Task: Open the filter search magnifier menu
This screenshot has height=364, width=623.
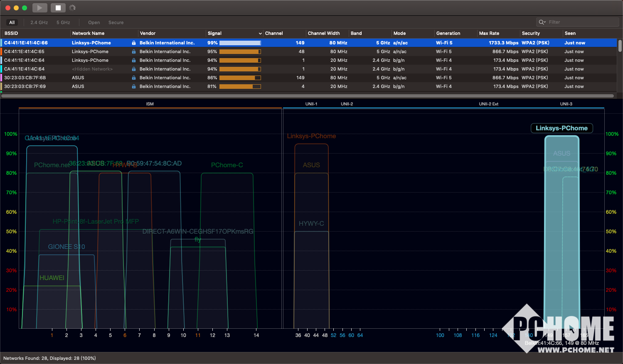Action: (542, 22)
